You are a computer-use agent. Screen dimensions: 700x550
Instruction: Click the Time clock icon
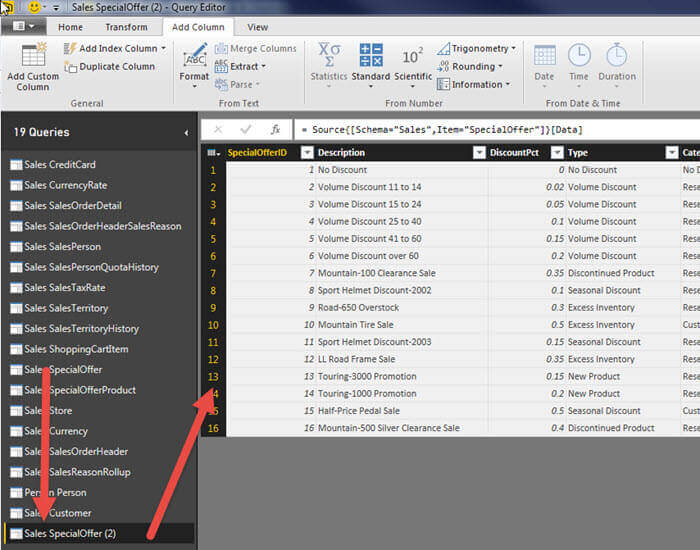(579, 55)
